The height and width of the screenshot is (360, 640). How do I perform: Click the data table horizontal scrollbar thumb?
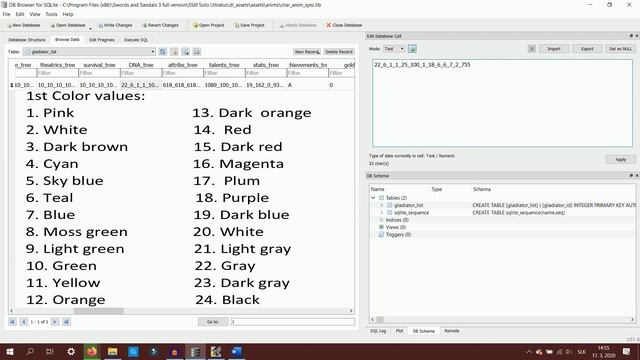tap(98, 311)
